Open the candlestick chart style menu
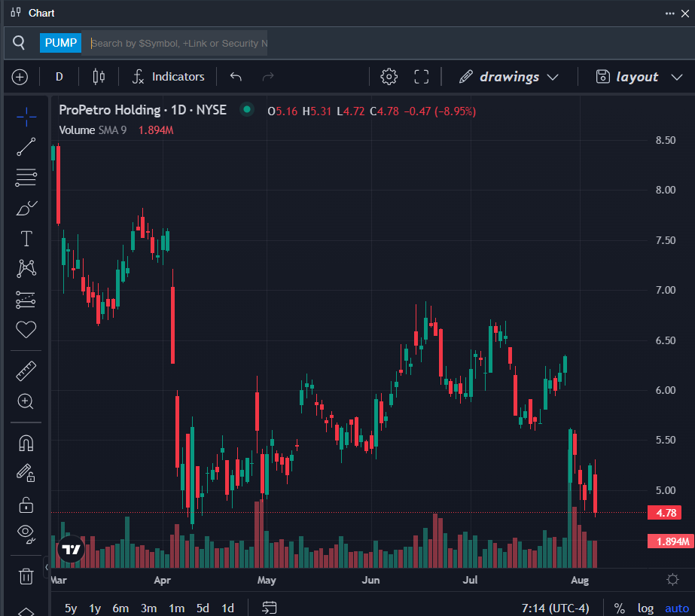The width and height of the screenshot is (695, 616). pyautogui.click(x=99, y=77)
